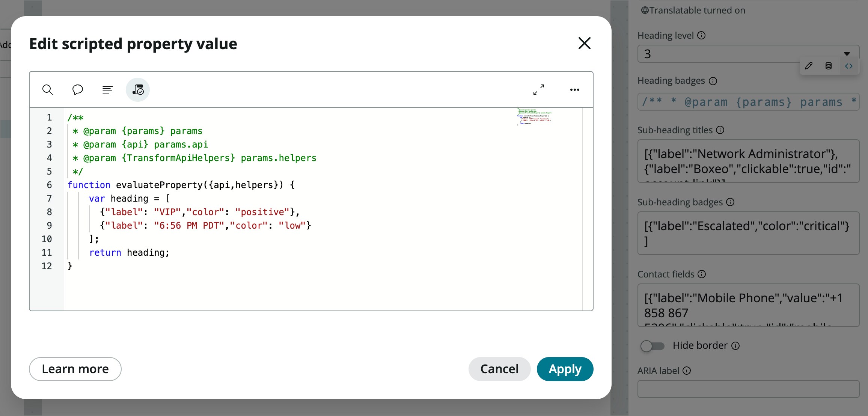Show info for Sub-heading titles
This screenshot has width=868, height=416.
(720, 130)
